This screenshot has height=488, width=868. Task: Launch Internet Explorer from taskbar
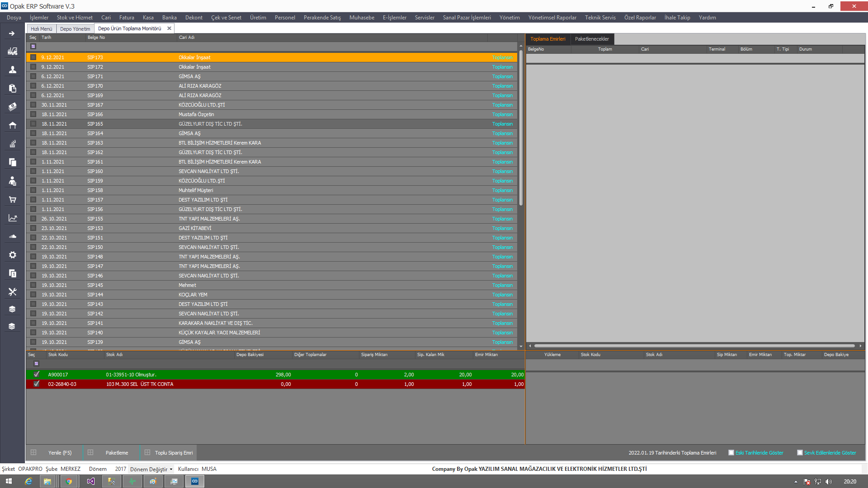click(28, 481)
